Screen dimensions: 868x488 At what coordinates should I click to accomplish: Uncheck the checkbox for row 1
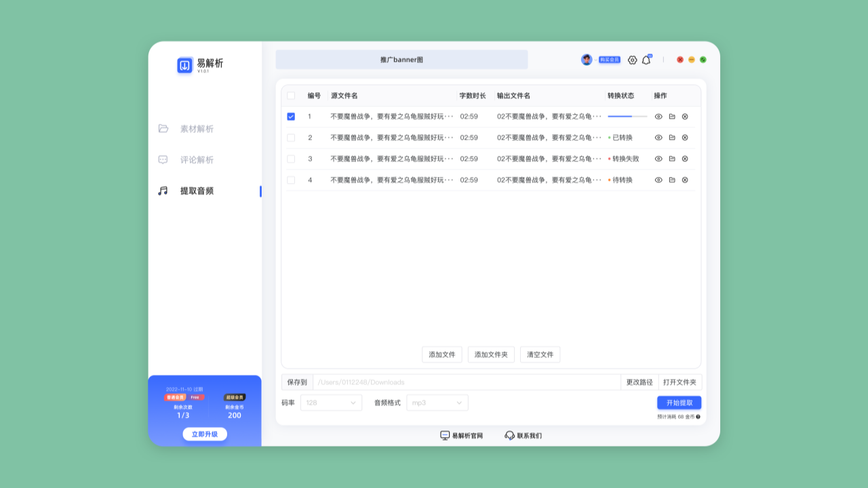(292, 116)
